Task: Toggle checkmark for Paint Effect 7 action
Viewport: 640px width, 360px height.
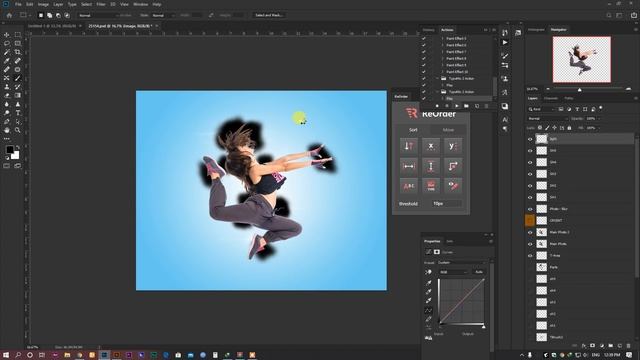Action: [x=424, y=52]
